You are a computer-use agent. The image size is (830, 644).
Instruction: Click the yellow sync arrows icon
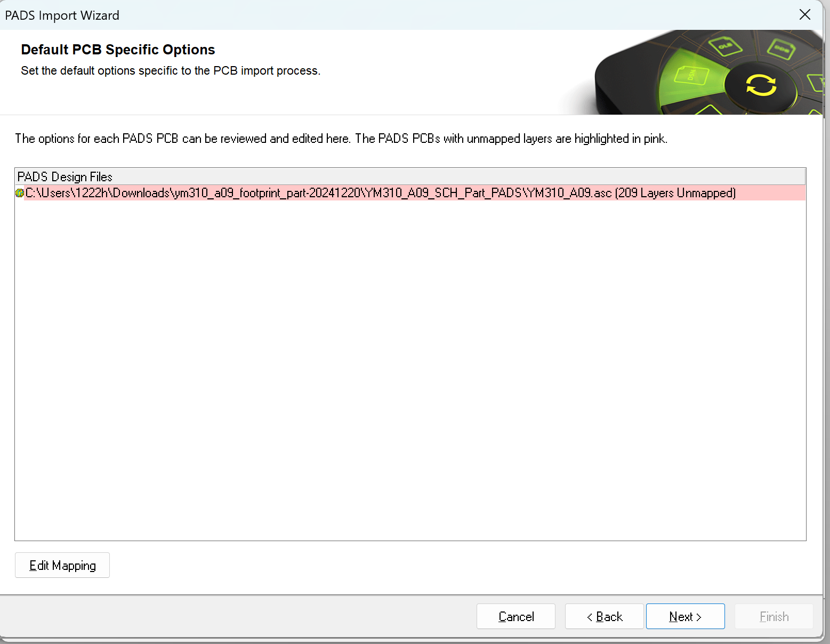(761, 85)
